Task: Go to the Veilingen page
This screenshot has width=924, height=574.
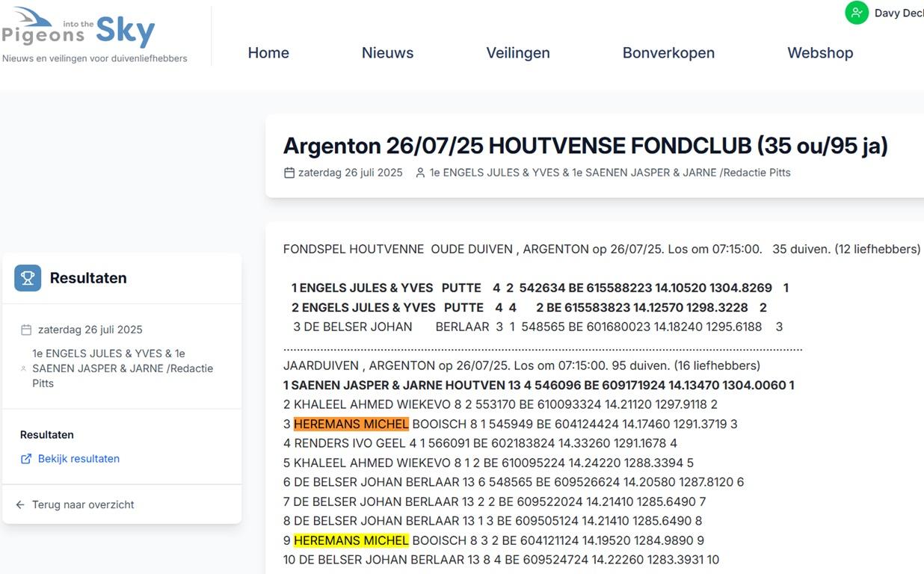Action: pos(518,52)
